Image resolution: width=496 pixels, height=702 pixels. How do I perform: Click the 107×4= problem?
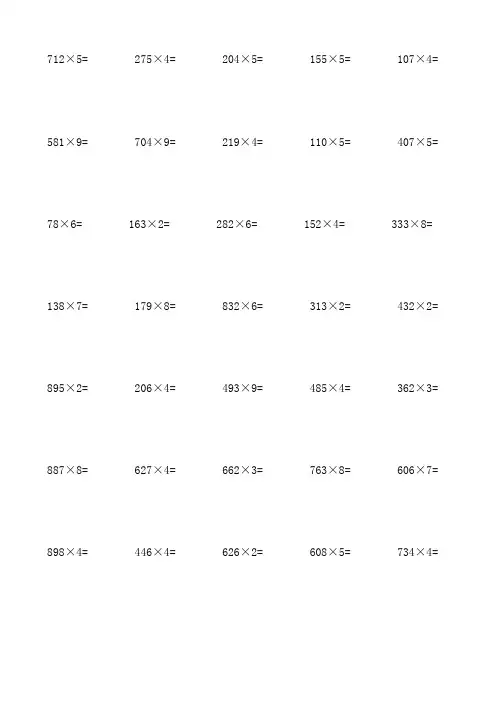[418, 59]
